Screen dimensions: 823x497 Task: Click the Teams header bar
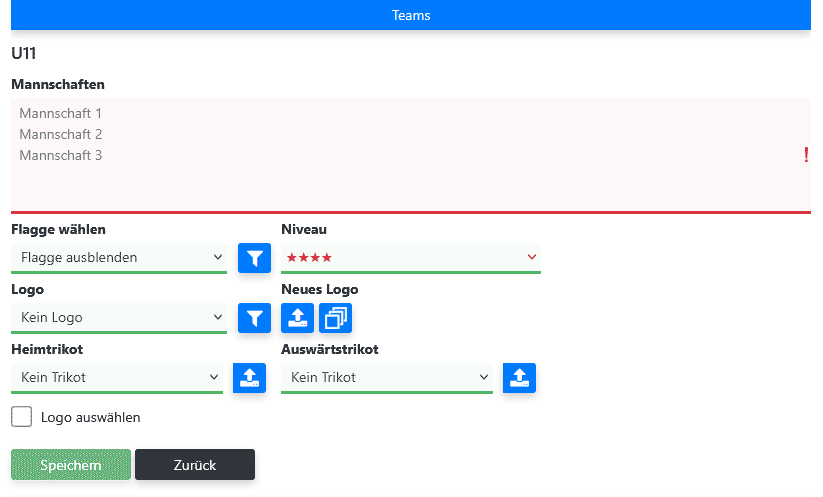click(411, 15)
